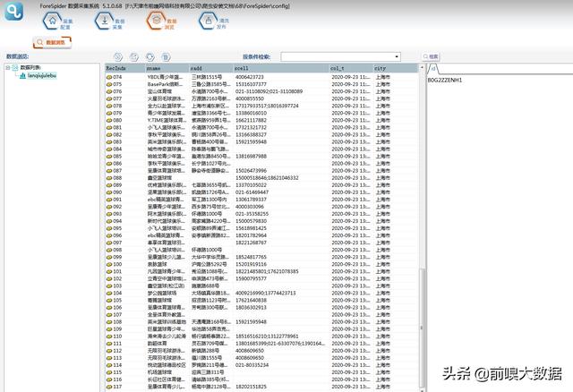Click the circular restore icon above RecIndx column
The height and width of the screenshot is (392, 573).
pyautogui.click(x=117, y=57)
